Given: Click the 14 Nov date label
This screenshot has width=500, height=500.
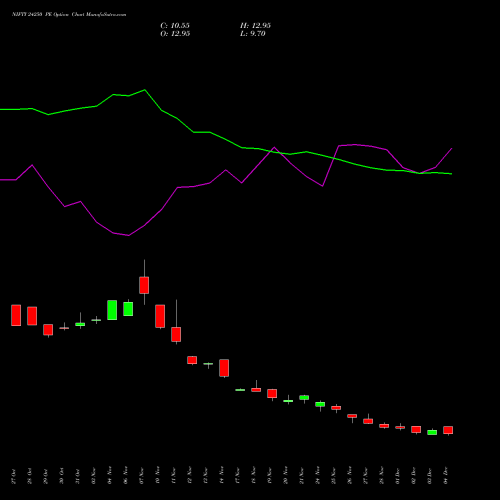Looking at the screenshot, I should 222,476.
